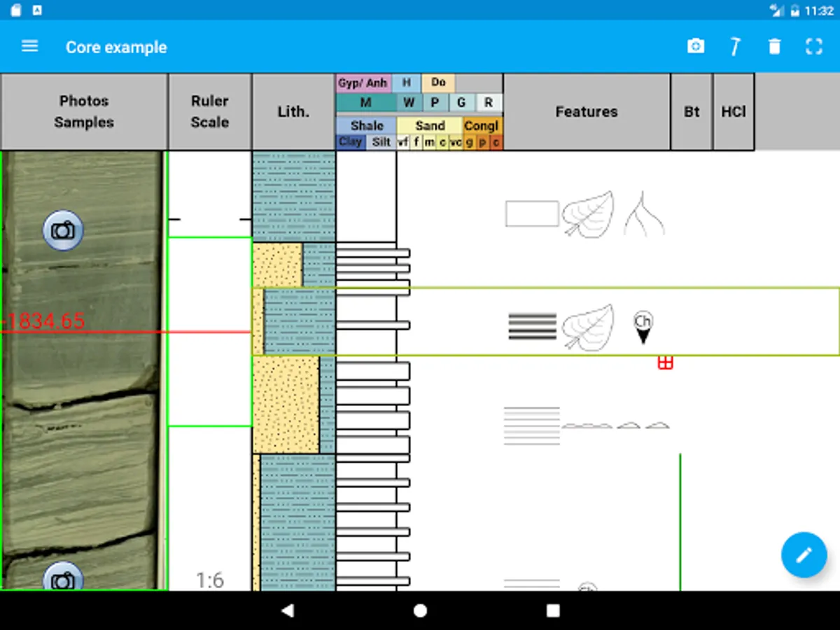Tap the Core example title
840x630 pixels.
point(116,47)
